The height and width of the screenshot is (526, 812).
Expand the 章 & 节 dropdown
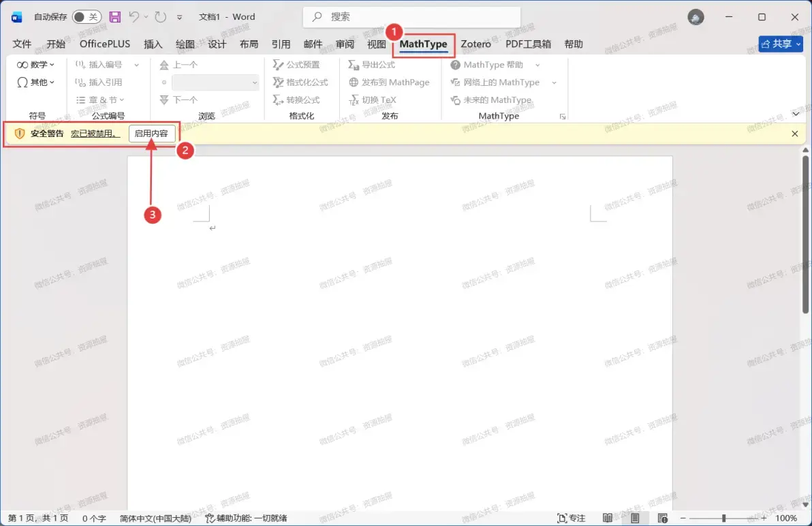(x=100, y=100)
